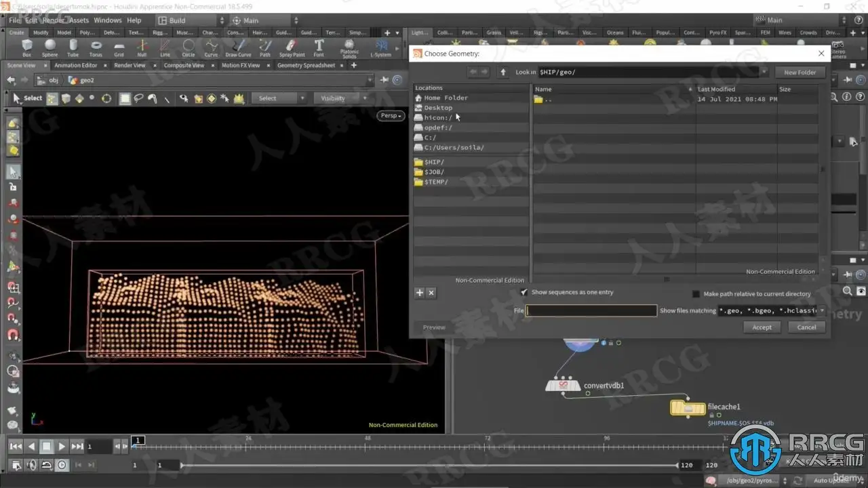
Task: Enable Make path relative to current directory
Action: pyautogui.click(x=696, y=294)
